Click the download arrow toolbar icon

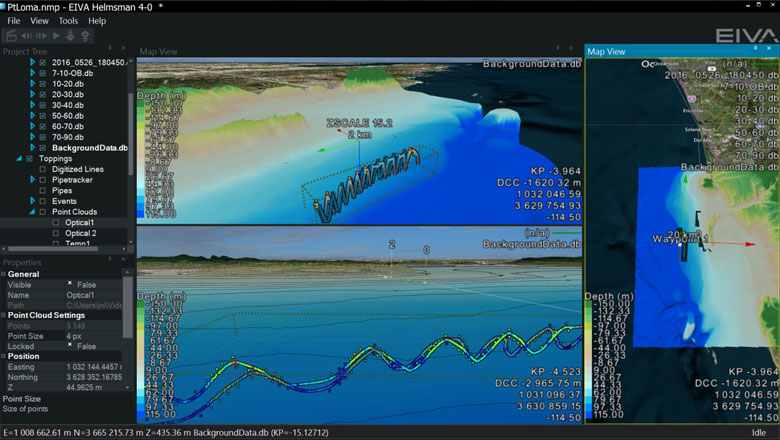(x=71, y=36)
